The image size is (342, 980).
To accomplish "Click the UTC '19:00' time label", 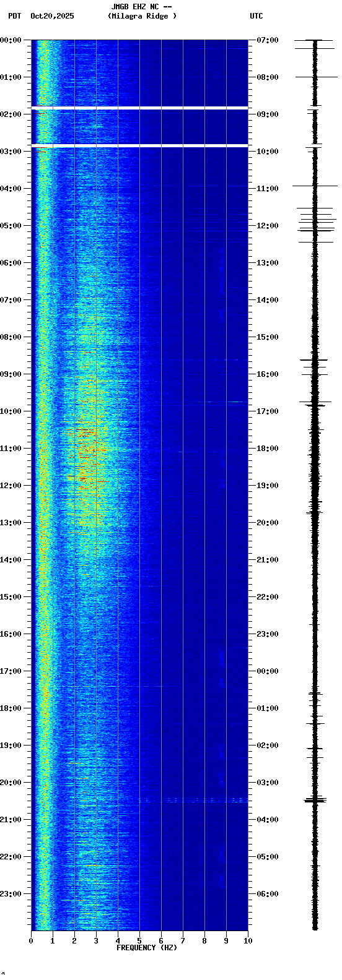I will [268, 486].
